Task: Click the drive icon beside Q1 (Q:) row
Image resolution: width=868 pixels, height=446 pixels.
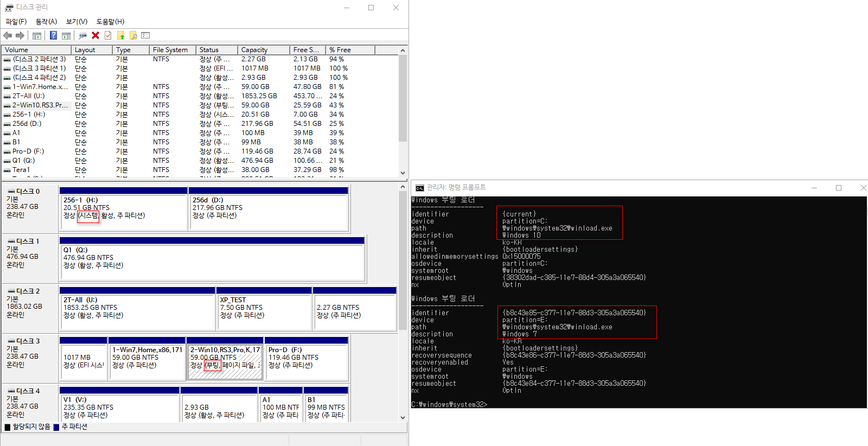Action: point(7,161)
